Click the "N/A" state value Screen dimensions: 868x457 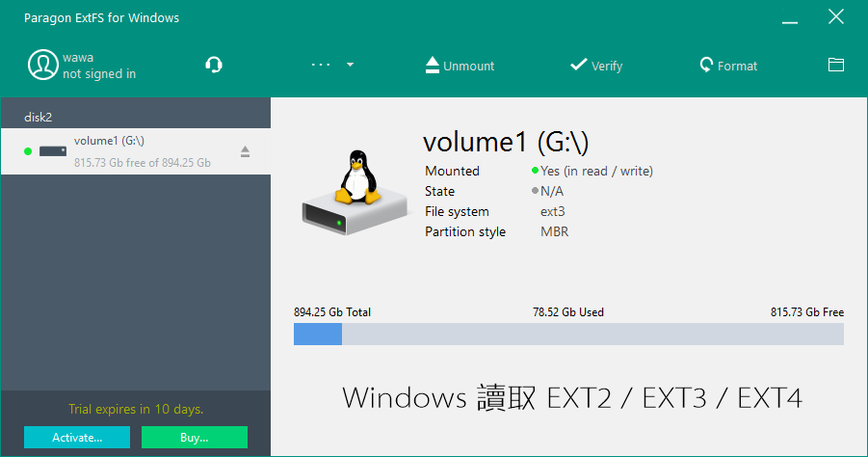(552, 191)
